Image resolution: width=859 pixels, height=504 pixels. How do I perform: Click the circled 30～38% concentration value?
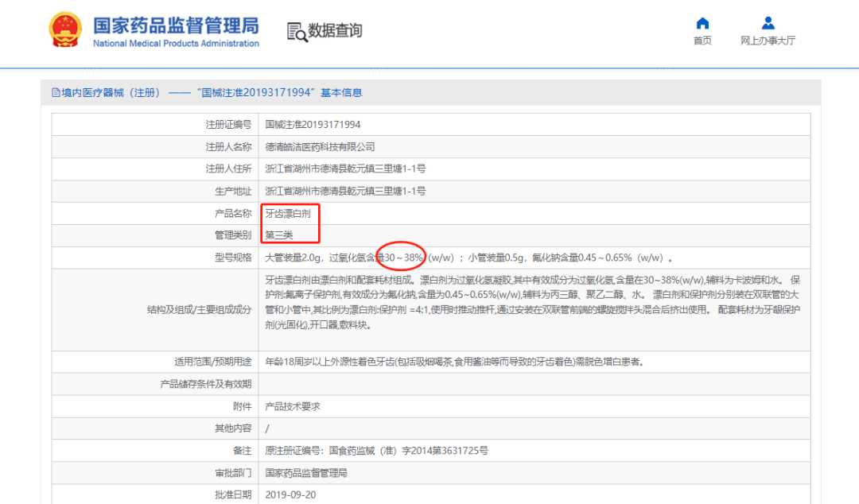tap(402, 256)
